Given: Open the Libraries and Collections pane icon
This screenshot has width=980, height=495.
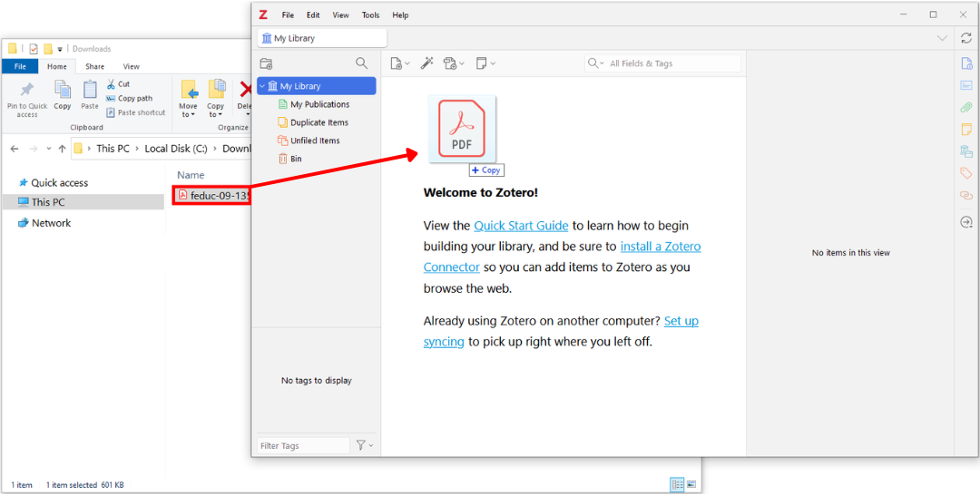Looking at the screenshot, I should coord(966,151).
